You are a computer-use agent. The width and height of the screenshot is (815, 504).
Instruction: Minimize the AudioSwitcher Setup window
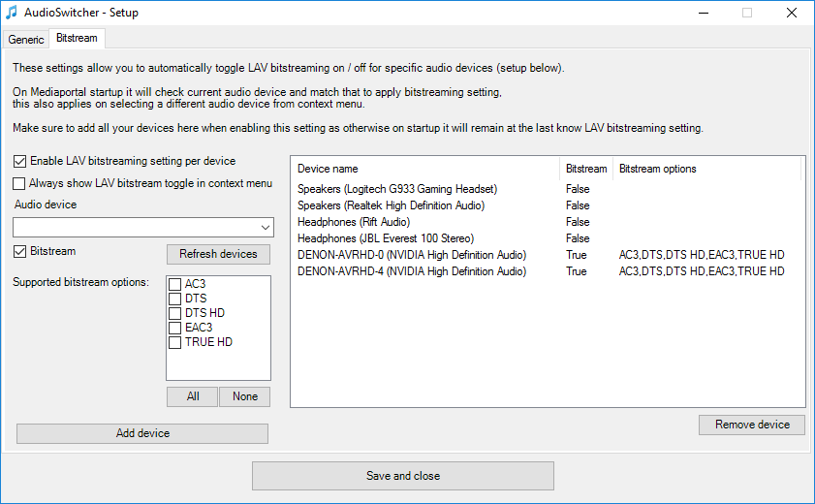tap(704, 13)
